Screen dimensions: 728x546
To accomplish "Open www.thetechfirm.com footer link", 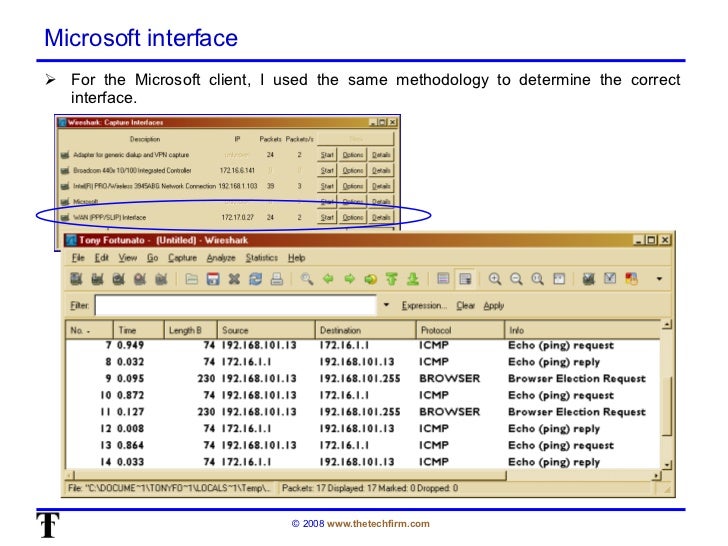I will 378,524.
